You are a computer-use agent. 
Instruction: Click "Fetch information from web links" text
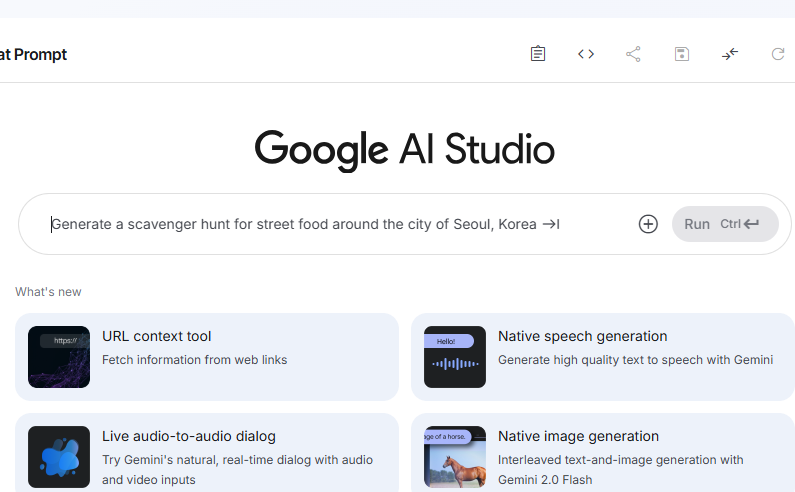click(195, 360)
